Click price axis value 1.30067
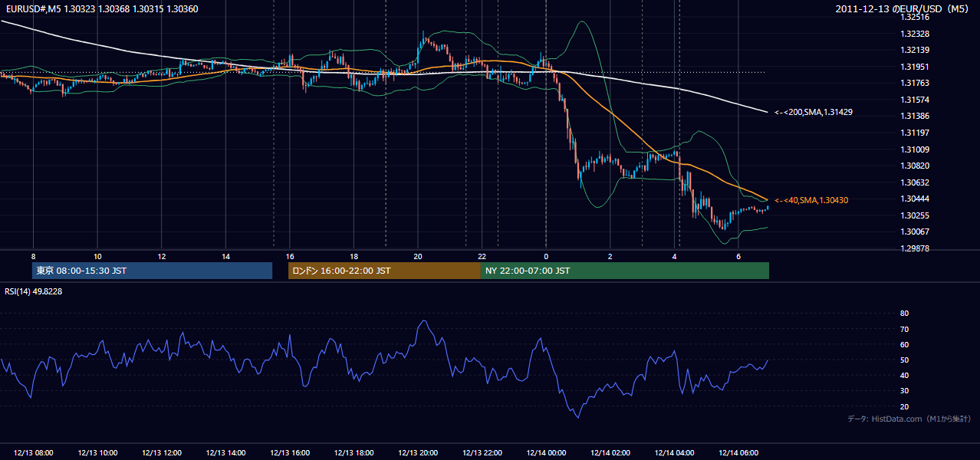Screen dimensions: 980x460 pos(916,232)
